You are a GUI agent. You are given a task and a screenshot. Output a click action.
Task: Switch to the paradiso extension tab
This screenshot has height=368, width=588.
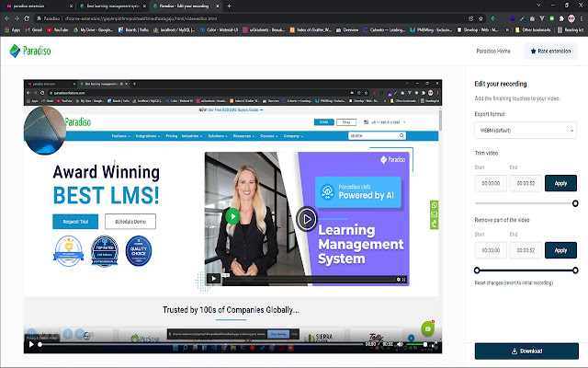click(38, 6)
